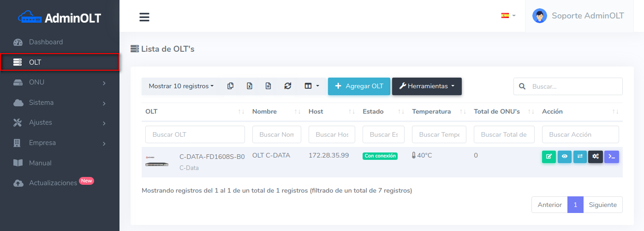
Task: Expand the Herramientas dropdown
Action: pos(427,86)
